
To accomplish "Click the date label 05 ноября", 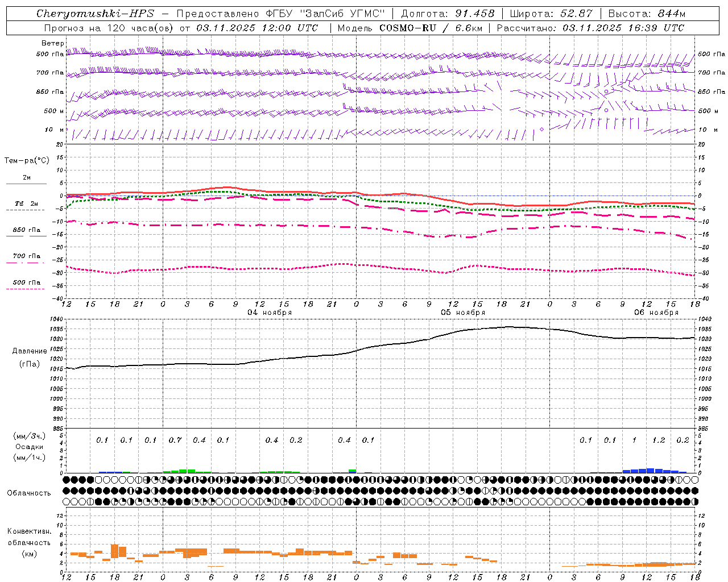I will coord(463,313).
